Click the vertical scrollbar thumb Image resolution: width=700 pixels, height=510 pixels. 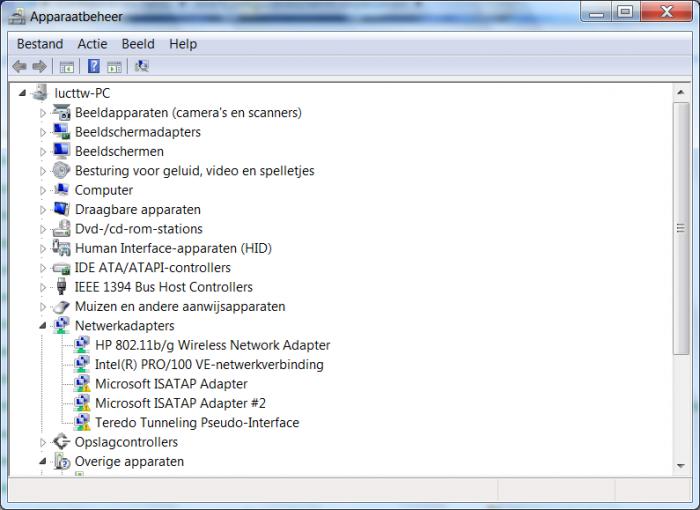coord(680,228)
